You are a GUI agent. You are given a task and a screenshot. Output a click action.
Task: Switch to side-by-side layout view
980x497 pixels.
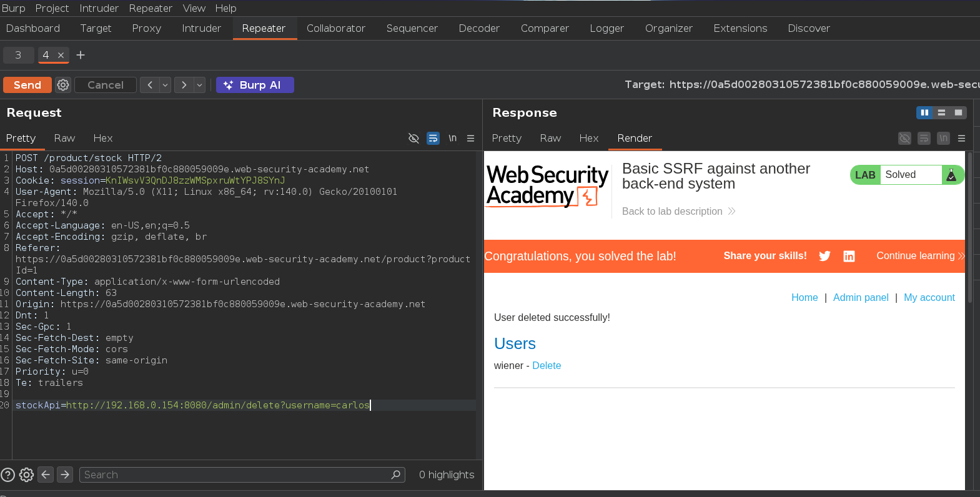point(924,112)
